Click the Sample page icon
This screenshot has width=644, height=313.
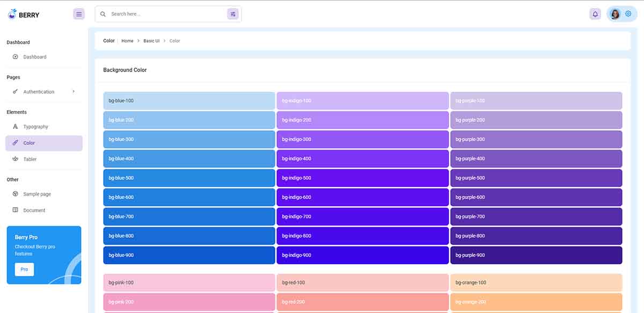[x=16, y=194]
